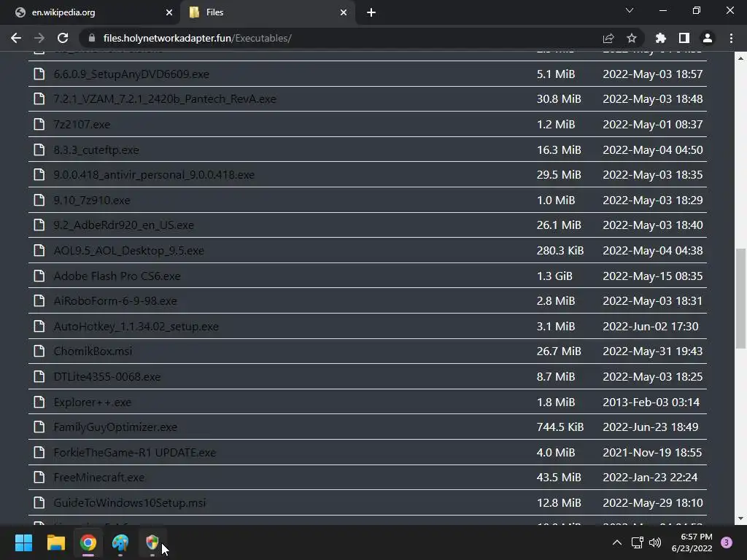
Task: Open the clock and calendar
Action: coord(692,542)
